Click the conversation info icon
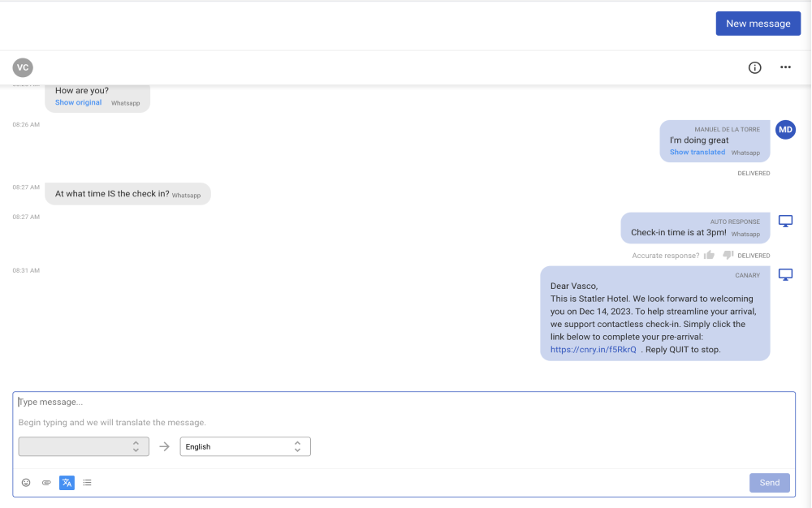 pos(754,67)
